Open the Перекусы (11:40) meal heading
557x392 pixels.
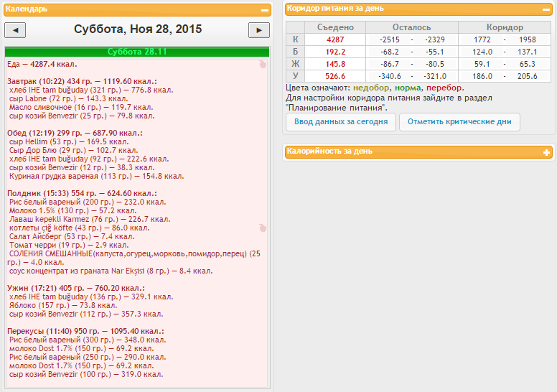tap(85, 331)
